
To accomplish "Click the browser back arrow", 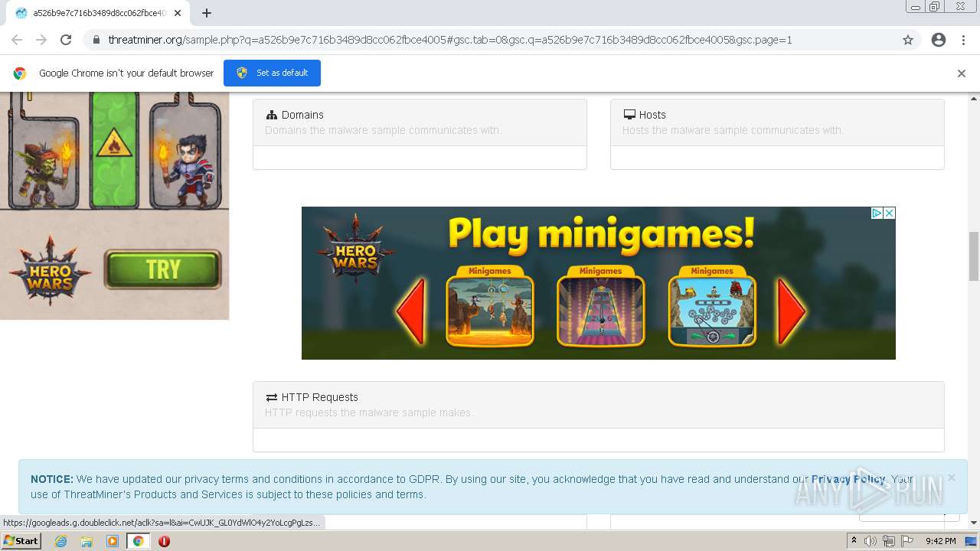I will coord(17,40).
